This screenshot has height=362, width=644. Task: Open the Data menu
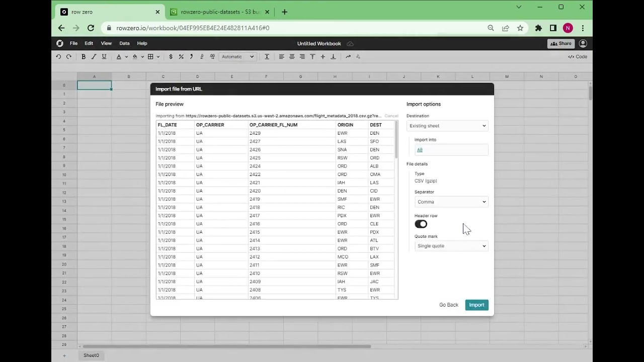124,44
